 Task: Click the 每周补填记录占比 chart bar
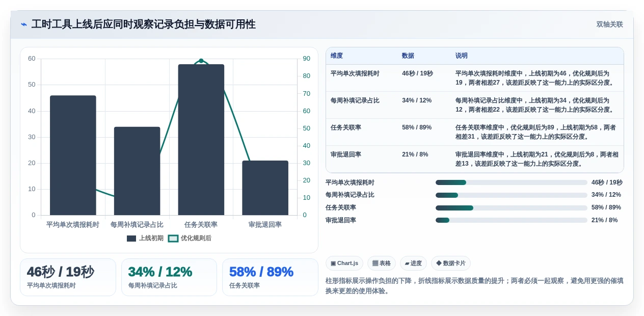click(137, 171)
